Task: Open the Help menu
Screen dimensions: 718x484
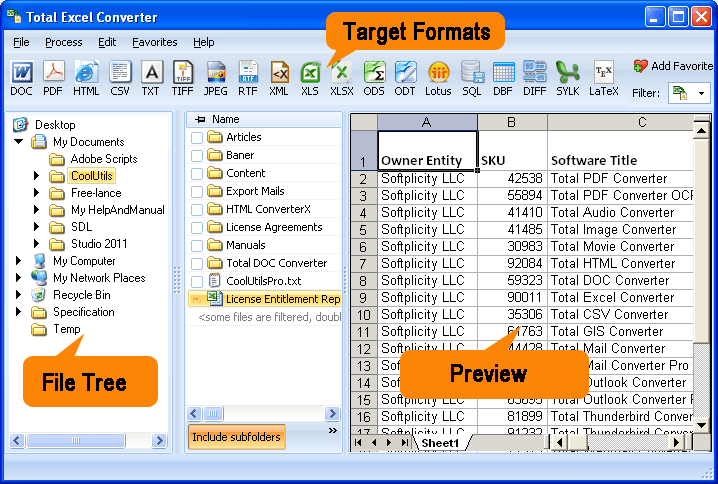Action: [x=203, y=42]
